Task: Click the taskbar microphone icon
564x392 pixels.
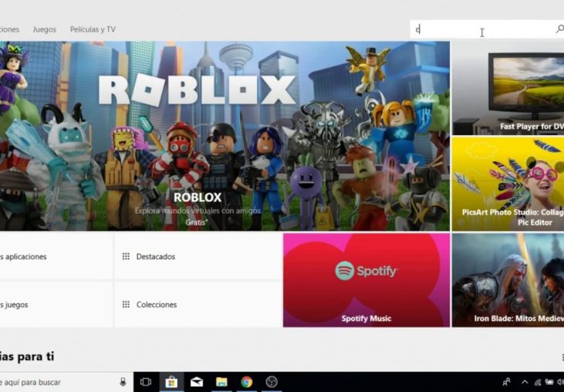Action: point(123,382)
